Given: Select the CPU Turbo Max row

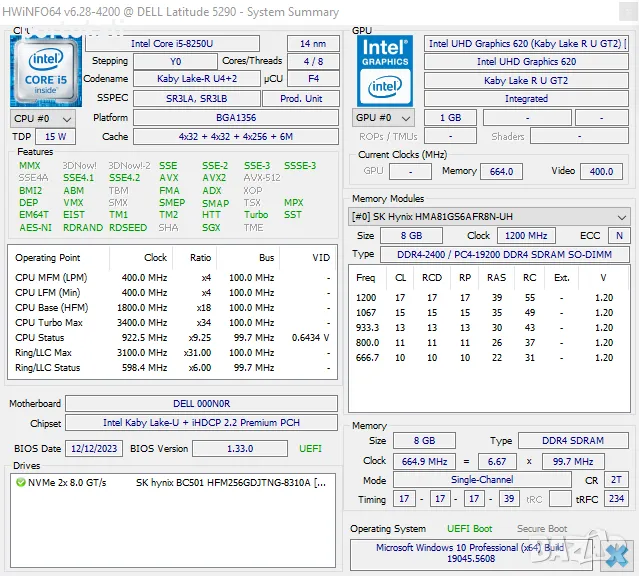Looking at the screenshot, I should pos(170,322).
